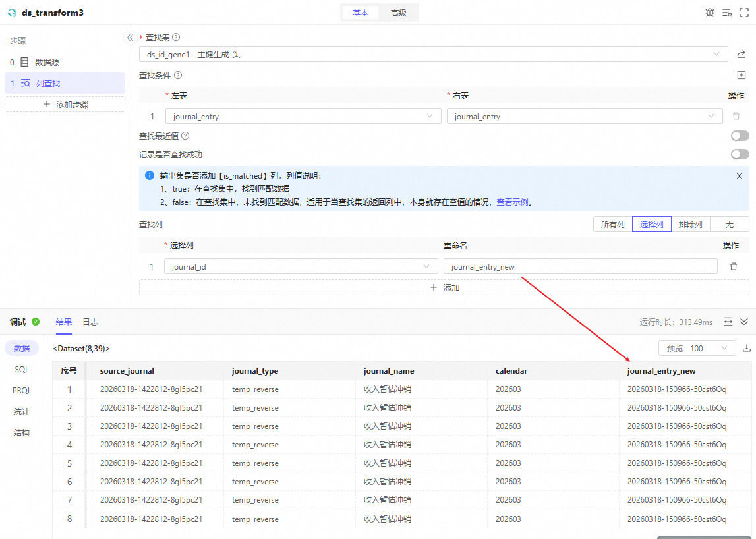Click the debug bug icon in header
The image size is (756, 539).
[709, 13]
